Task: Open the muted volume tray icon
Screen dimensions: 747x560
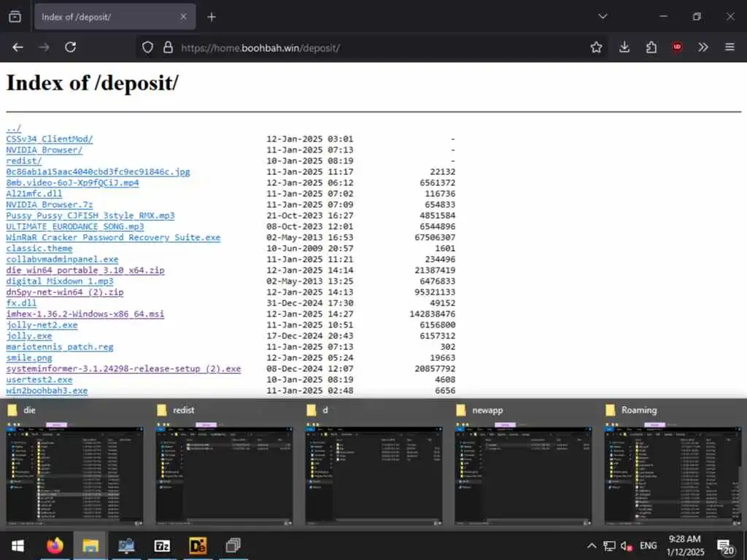Action: [626, 546]
